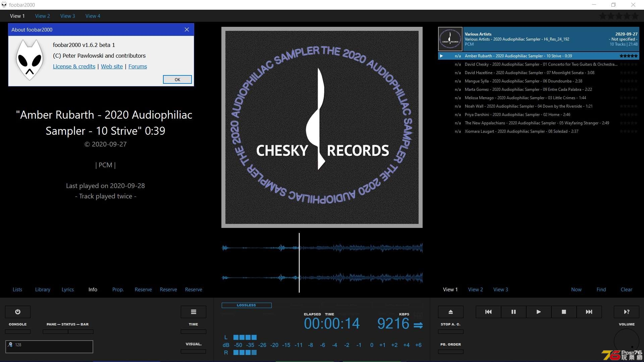Open the Library panel tab

click(x=43, y=289)
